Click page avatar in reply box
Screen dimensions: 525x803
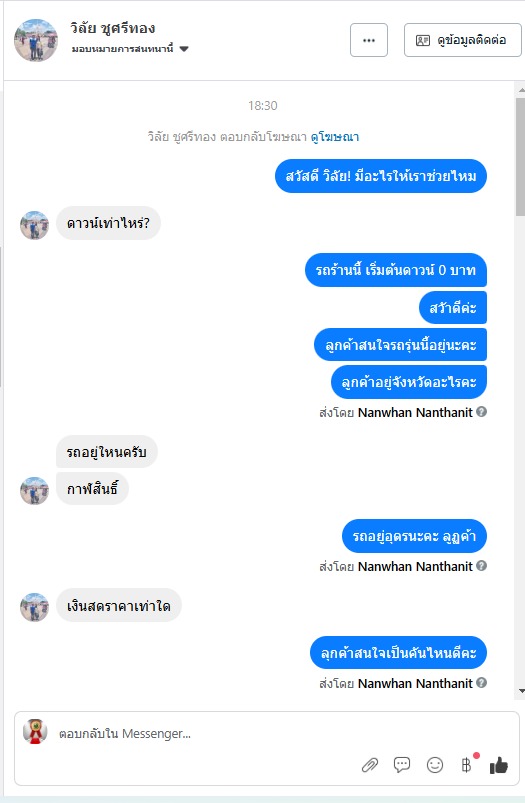click(x=35, y=731)
